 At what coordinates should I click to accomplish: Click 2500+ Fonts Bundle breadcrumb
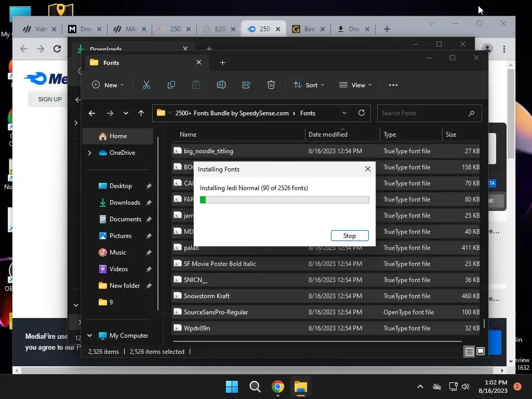232,113
